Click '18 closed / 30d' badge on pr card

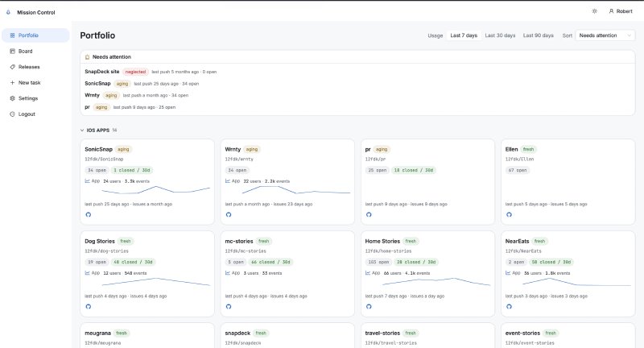(x=414, y=170)
